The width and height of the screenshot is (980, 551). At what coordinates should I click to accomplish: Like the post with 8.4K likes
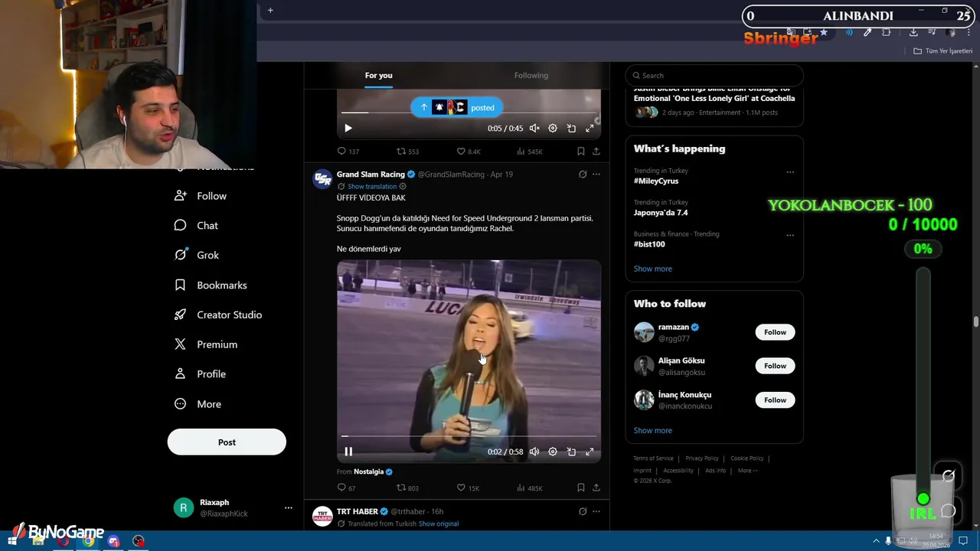pyautogui.click(x=469, y=152)
